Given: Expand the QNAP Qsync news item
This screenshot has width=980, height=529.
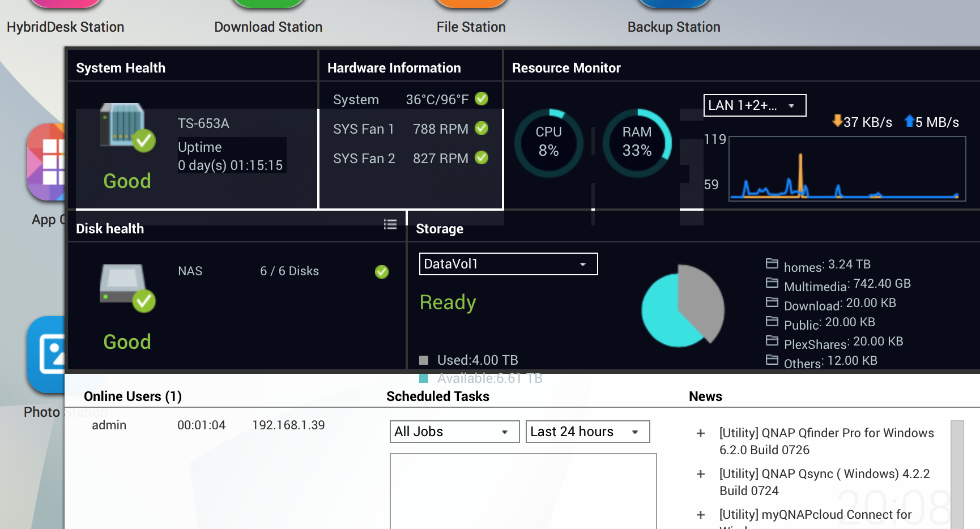Looking at the screenshot, I should pos(701,474).
